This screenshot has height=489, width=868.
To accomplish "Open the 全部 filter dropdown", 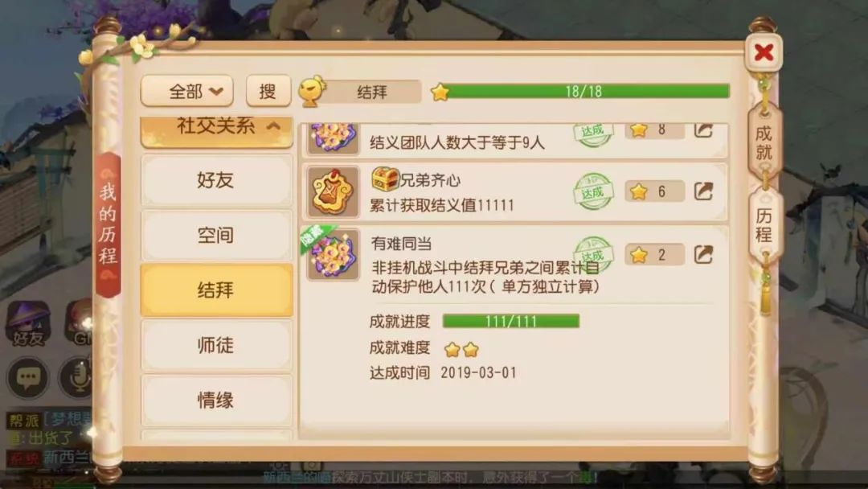I will click(x=187, y=91).
